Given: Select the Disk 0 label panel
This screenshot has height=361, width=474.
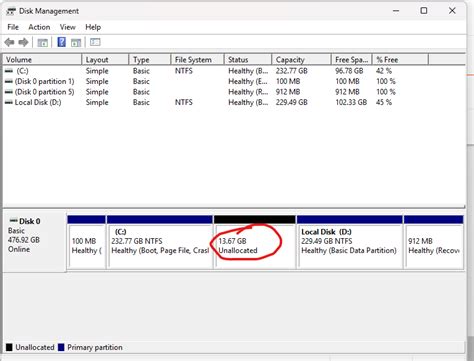Looking at the screenshot, I should pos(35,243).
